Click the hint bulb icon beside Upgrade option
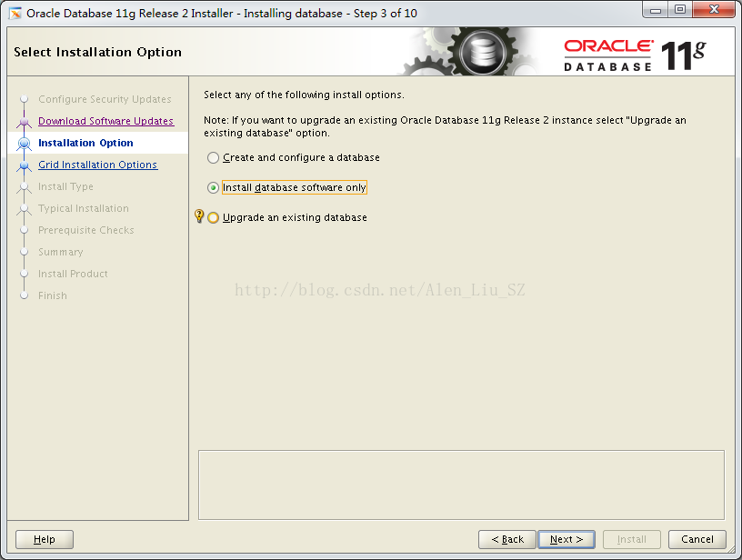Viewport: 742px width, 560px height. [199, 216]
